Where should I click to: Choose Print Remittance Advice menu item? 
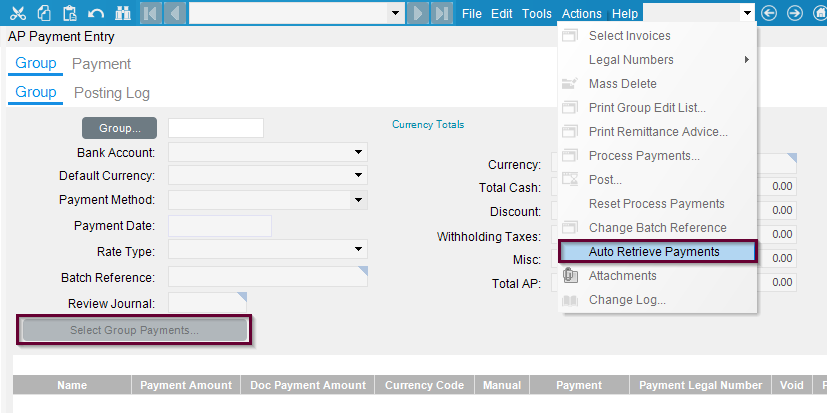point(658,132)
